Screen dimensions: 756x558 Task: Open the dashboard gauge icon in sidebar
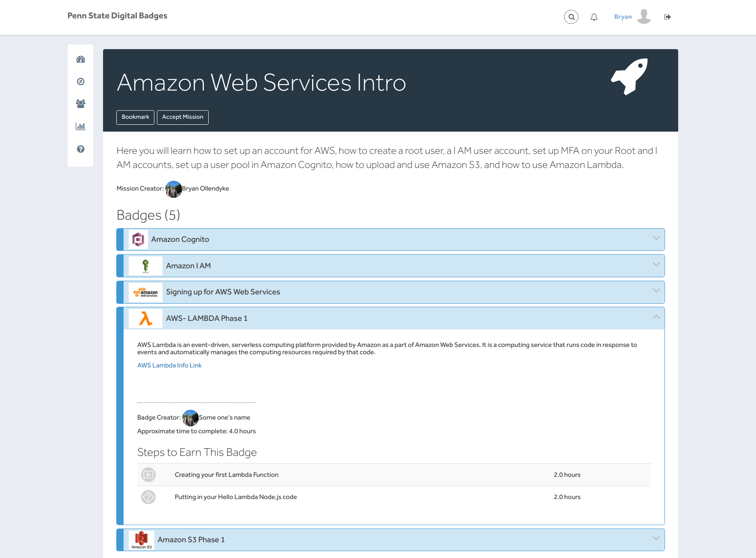(80, 59)
